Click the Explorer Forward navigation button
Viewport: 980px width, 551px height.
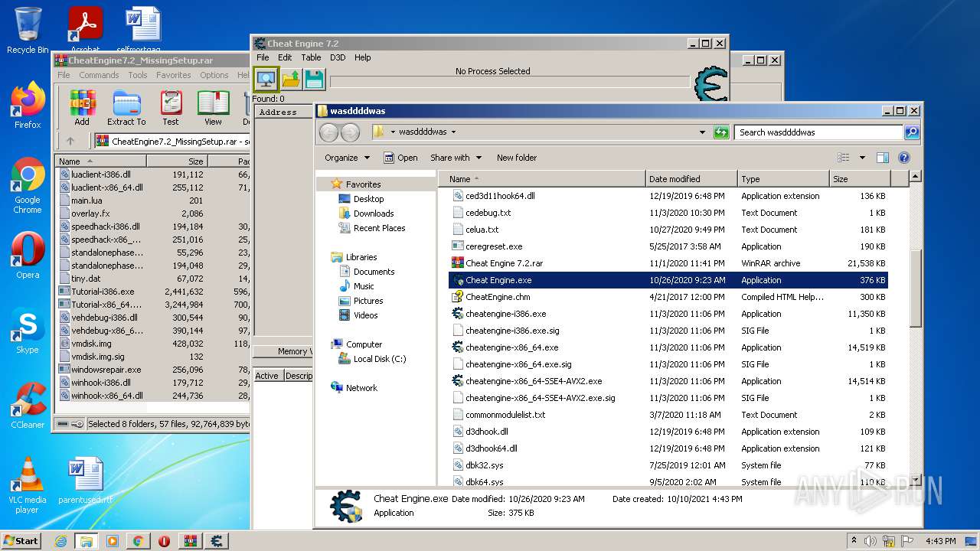pyautogui.click(x=350, y=132)
